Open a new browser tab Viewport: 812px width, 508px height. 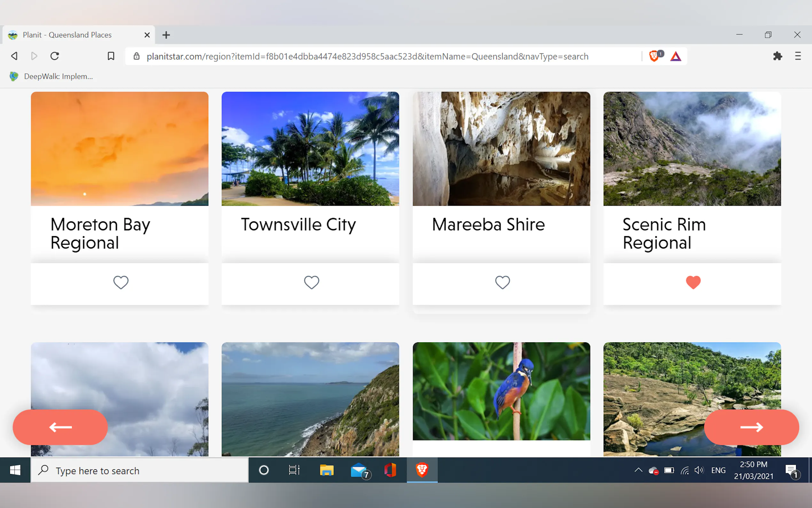(166, 35)
